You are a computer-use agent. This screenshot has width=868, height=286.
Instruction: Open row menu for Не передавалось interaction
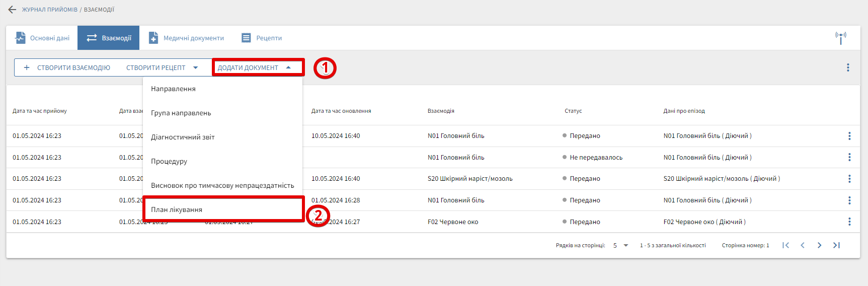(x=849, y=158)
